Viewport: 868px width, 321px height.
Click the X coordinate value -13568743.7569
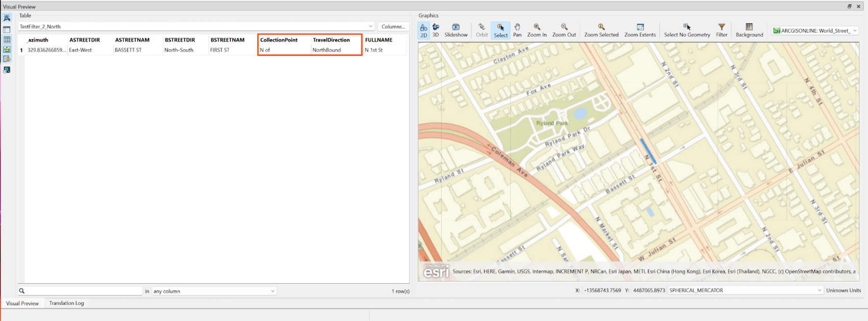[x=602, y=290]
